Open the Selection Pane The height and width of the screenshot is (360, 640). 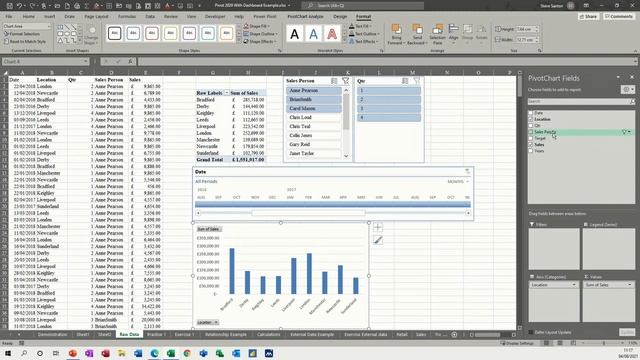point(438,34)
